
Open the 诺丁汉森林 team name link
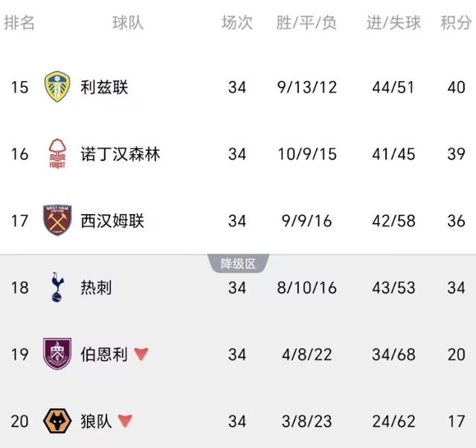pos(120,154)
